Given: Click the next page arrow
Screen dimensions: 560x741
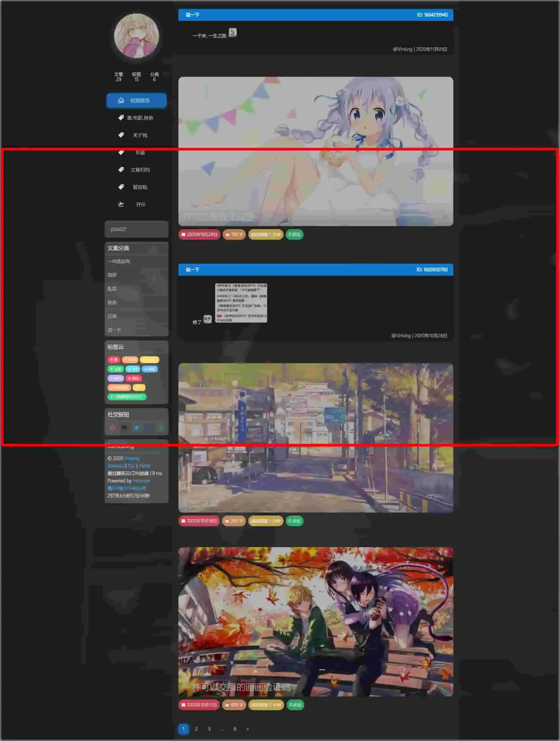Looking at the screenshot, I should (x=248, y=729).
